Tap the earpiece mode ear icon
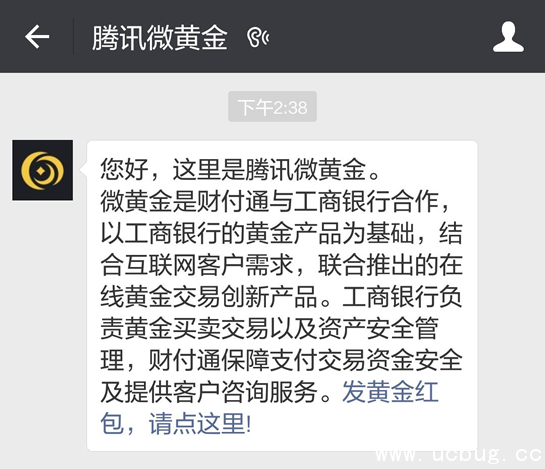Image resolution: width=545 pixels, height=469 pixels. (258, 37)
